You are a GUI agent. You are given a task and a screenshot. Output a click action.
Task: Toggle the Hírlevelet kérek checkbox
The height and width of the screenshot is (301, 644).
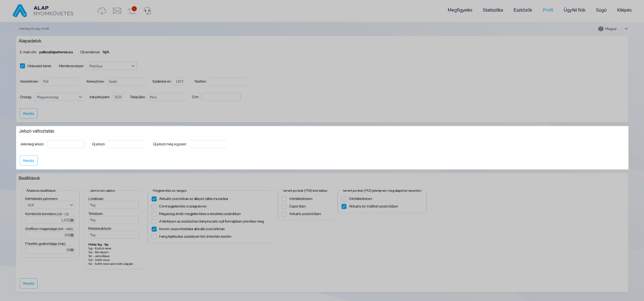pos(22,66)
